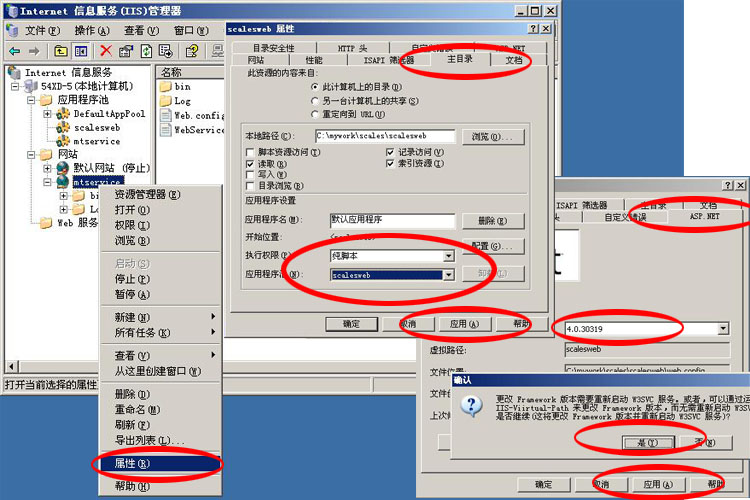Enable the 目录浏览 checkbox

coord(250,186)
